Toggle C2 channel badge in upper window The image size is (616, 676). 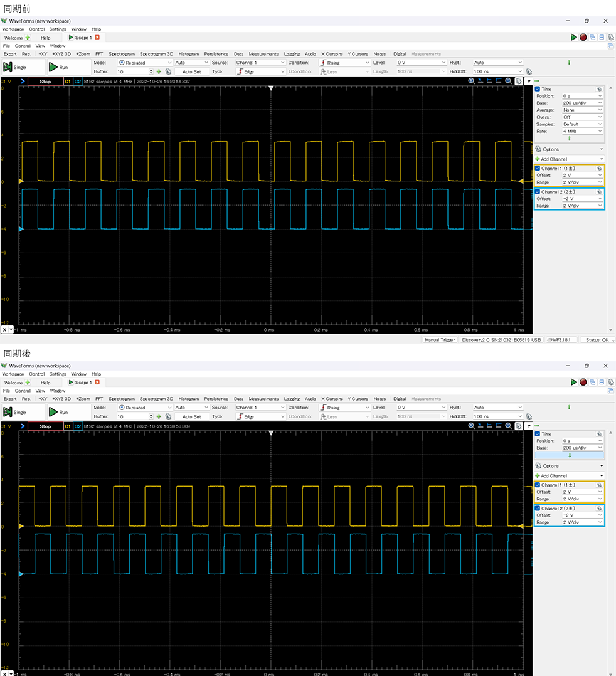click(x=78, y=81)
